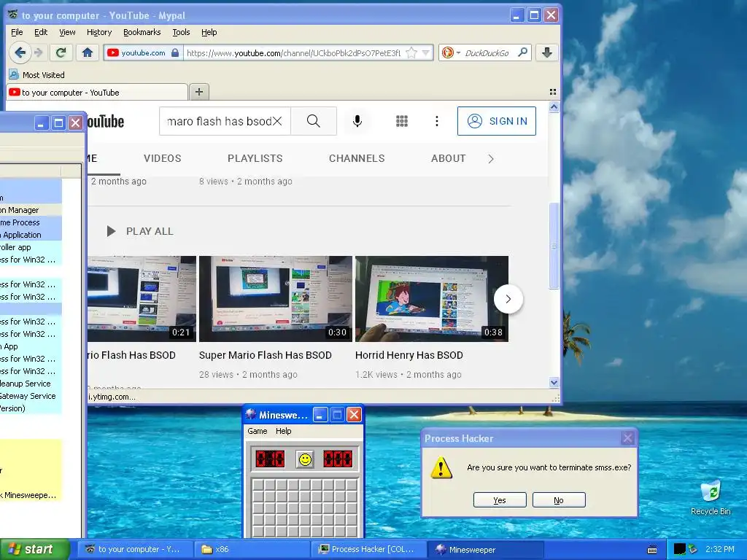
Task: Open the Game menu in Minesweeper
Action: pyautogui.click(x=258, y=431)
